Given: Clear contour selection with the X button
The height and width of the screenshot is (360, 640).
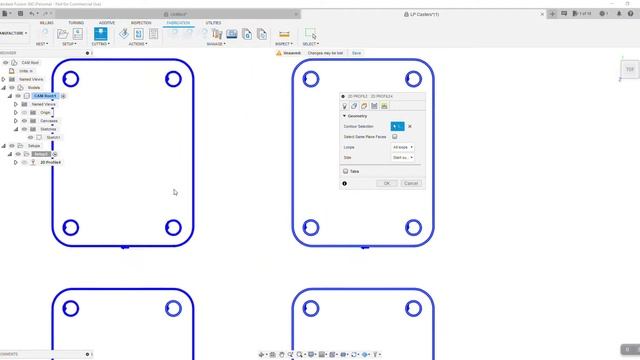Looking at the screenshot, I should pyautogui.click(x=410, y=127).
